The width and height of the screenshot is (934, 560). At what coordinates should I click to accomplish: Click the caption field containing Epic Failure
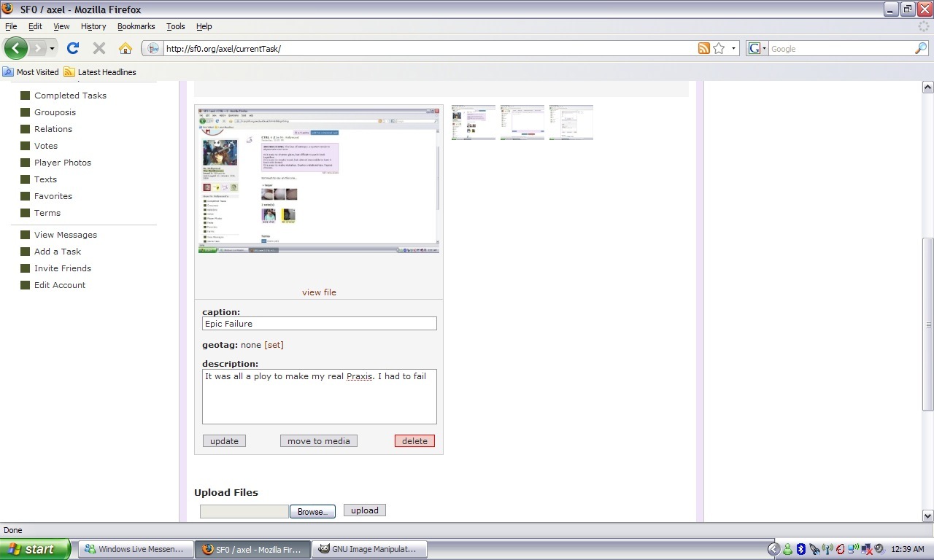click(x=319, y=324)
